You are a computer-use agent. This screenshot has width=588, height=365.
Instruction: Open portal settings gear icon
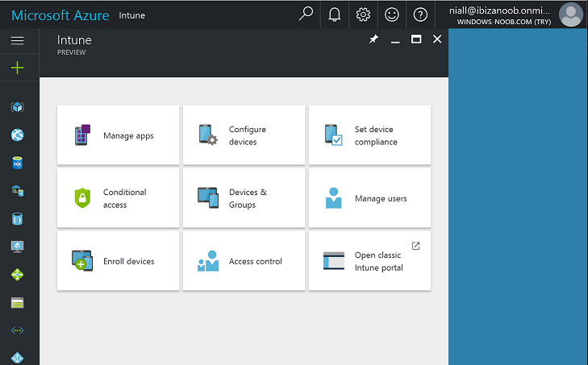click(363, 15)
